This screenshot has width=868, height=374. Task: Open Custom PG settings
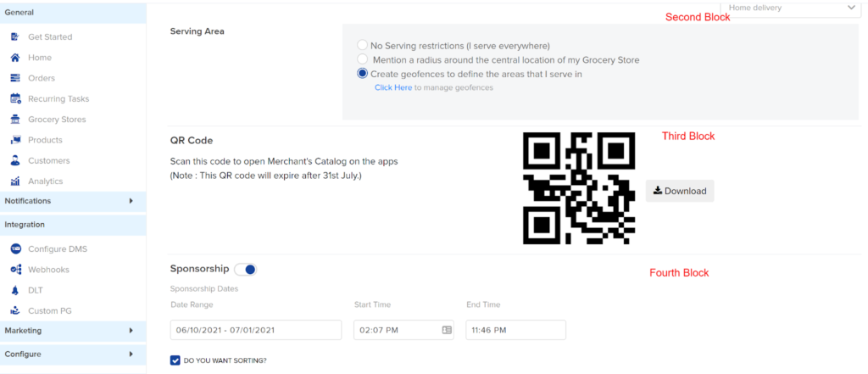point(50,311)
